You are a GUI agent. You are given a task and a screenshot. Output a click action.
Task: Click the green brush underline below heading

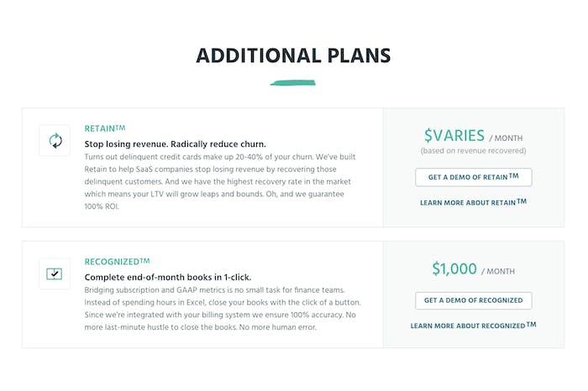tap(292, 83)
